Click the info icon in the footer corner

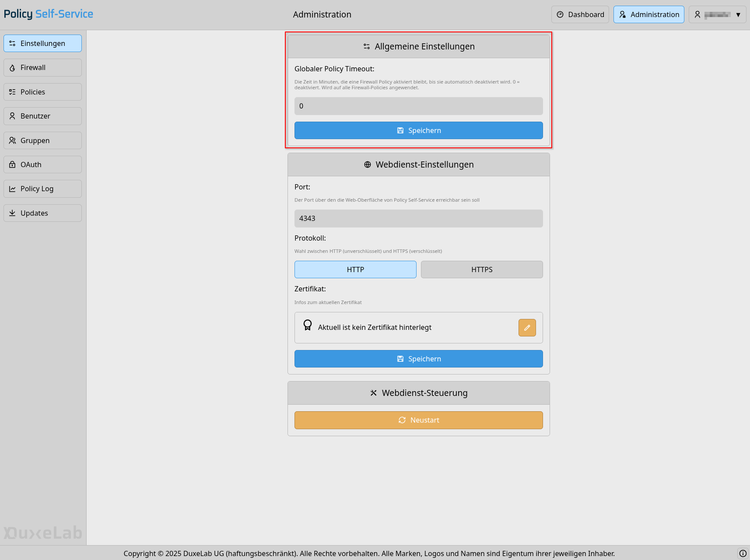pyautogui.click(x=743, y=553)
